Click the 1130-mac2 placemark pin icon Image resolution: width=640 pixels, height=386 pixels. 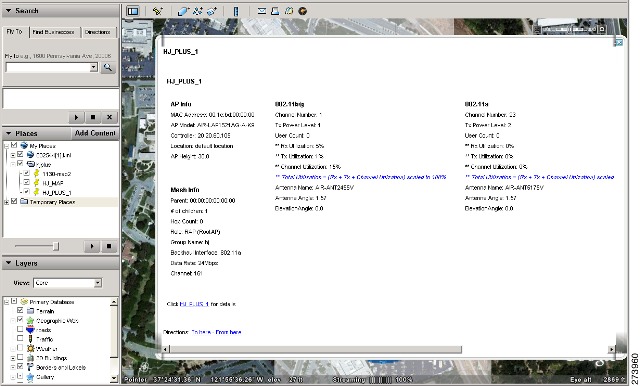point(36,174)
